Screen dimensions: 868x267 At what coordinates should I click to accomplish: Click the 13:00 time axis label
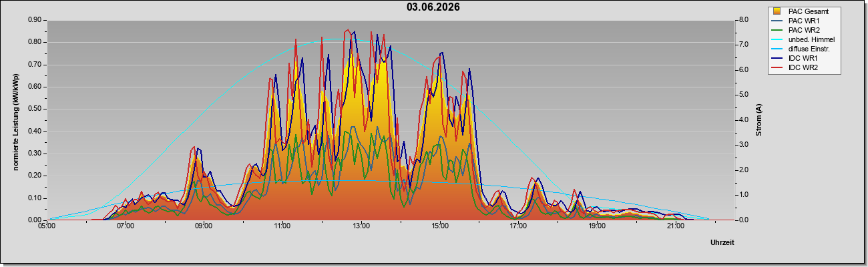tap(361, 226)
